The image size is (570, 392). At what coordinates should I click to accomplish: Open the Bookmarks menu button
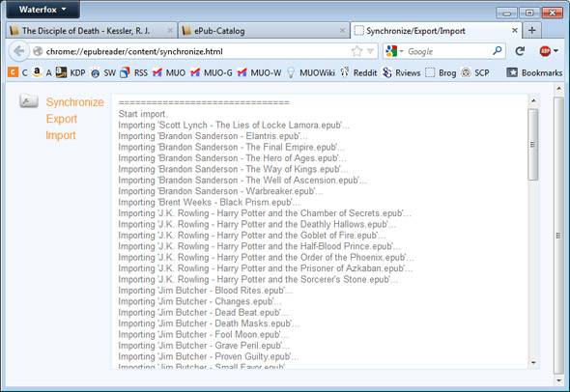(x=534, y=72)
